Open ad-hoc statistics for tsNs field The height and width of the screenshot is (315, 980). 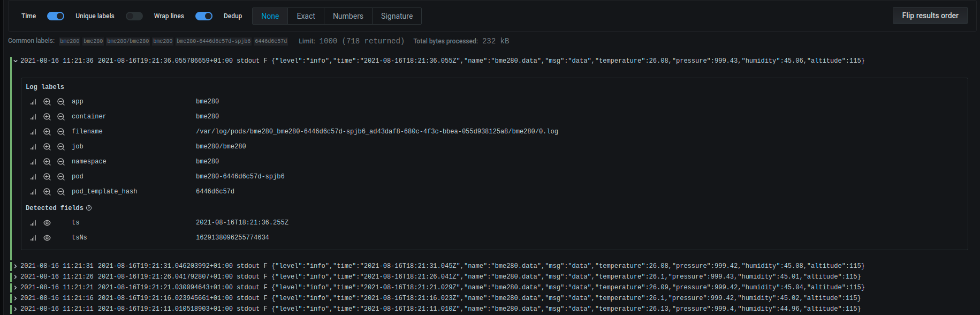(x=33, y=238)
